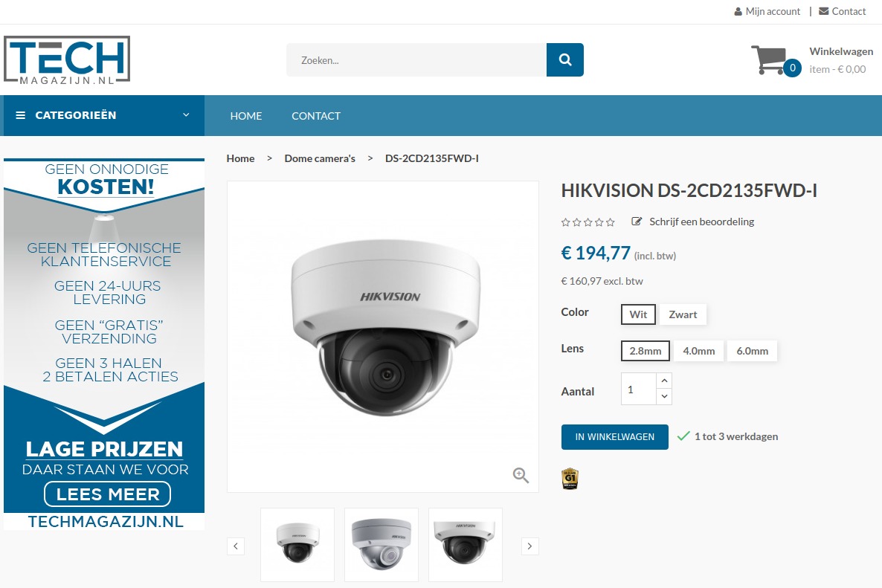Image resolution: width=882 pixels, height=588 pixels.
Task: Click the G1 warranty badge icon
Action: coord(570,479)
